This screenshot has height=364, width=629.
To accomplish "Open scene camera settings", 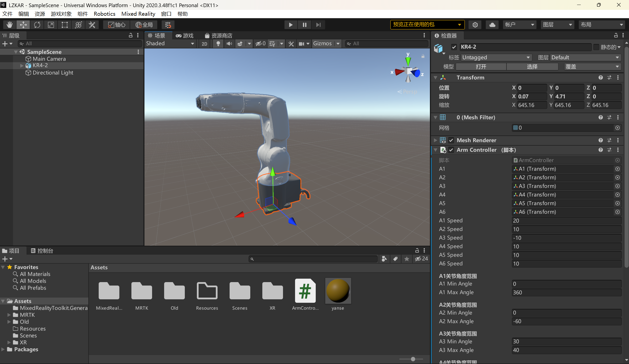I will pyautogui.click(x=301, y=44).
